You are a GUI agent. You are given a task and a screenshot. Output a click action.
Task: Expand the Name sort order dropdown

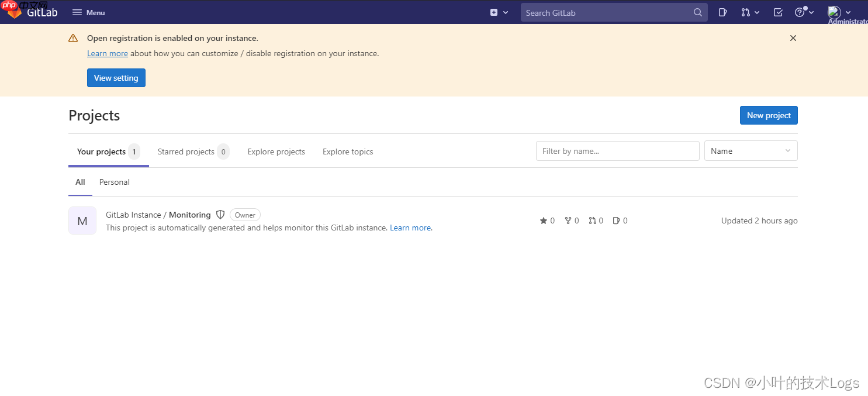[751, 151]
